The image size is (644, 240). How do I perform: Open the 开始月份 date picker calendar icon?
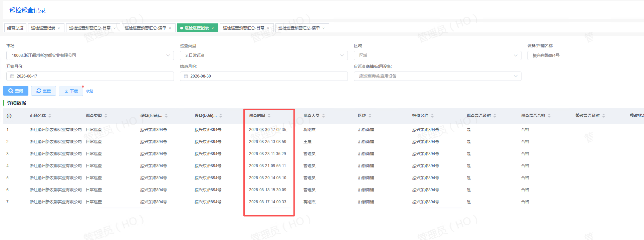pyautogui.click(x=12, y=76)
